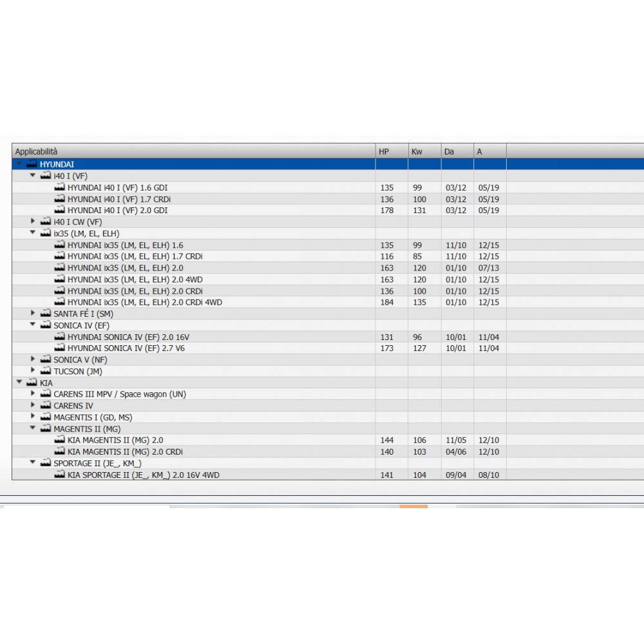644x644 pixels.
Task: Collapse the KIA brand tree
Action: click(x=19, y=383)
